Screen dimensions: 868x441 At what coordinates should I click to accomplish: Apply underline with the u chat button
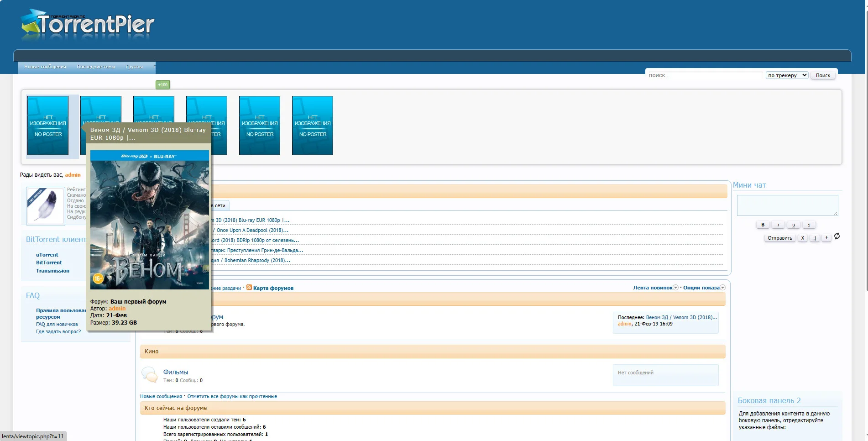tap(794, 225)
